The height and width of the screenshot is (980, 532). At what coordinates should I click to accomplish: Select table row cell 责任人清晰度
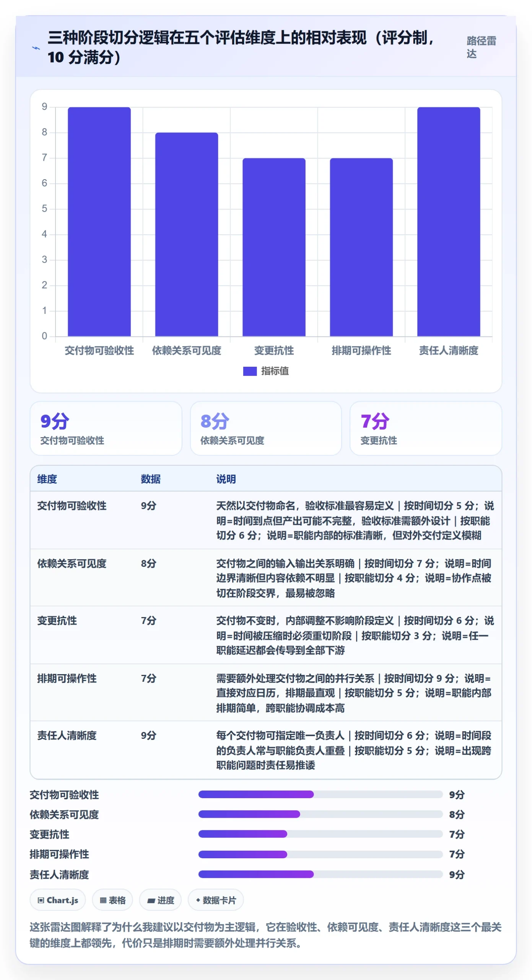pyautogui.click(x=67, y=735)
